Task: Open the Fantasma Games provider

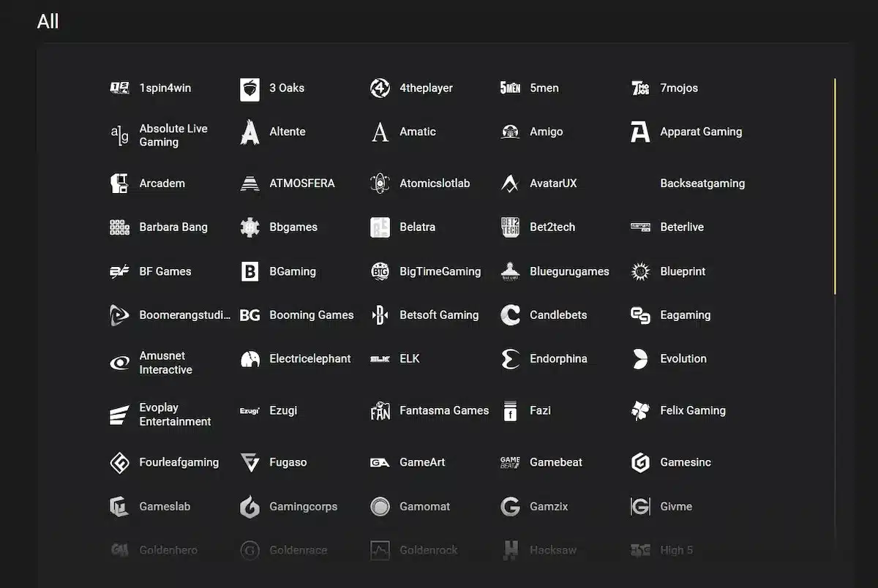Action: click(444, 410)
